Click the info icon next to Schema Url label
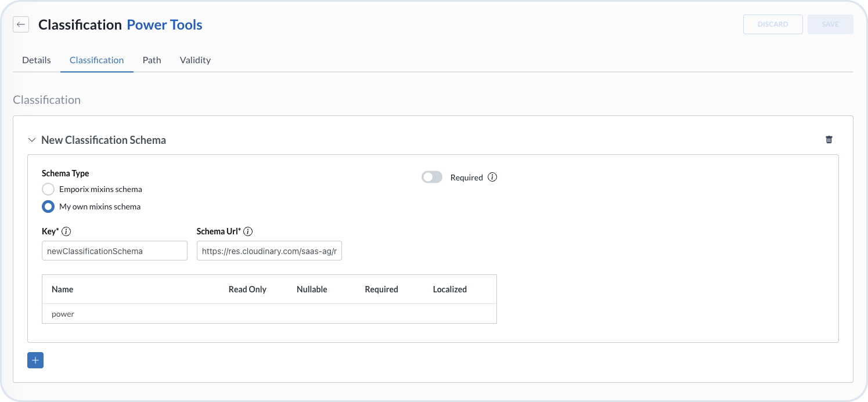 pos(248,231)
